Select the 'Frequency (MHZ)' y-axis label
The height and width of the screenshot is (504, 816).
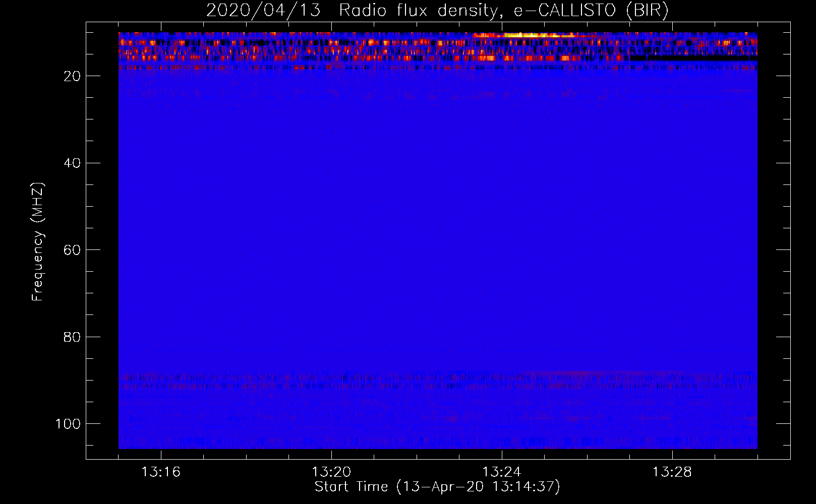[x=38, y=242]
